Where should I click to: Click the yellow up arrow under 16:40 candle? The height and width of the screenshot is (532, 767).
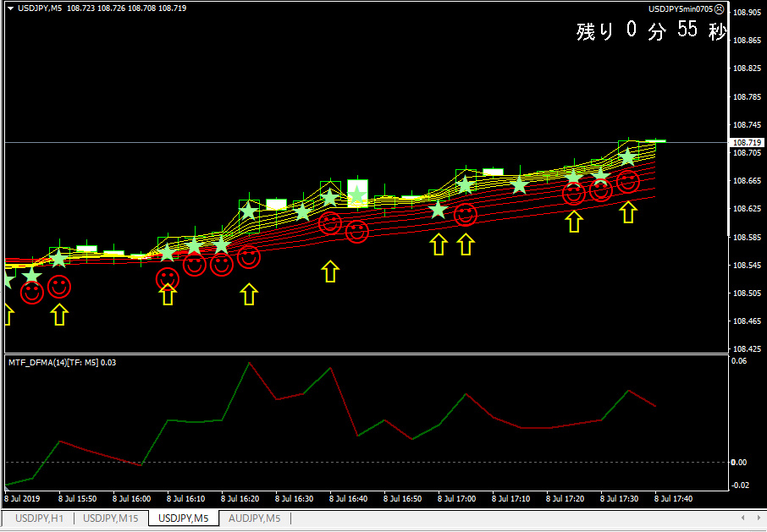click(x=330, y=271)
